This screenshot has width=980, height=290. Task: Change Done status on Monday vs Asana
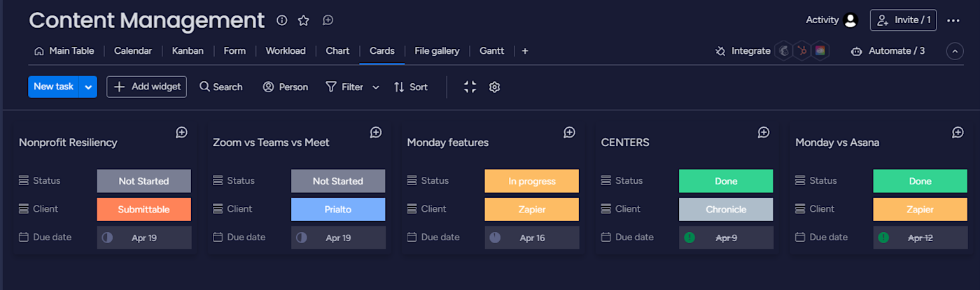920,181
